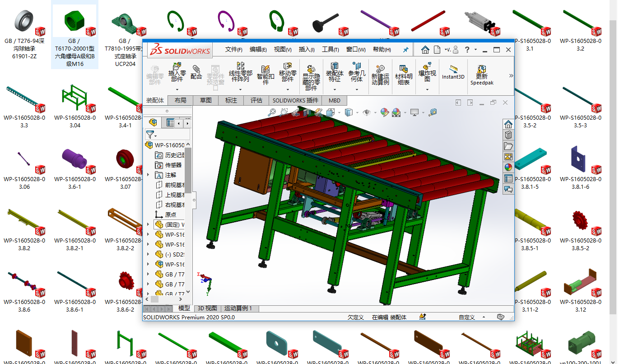Switch to the 运动算例 1 bottom tab
The width and height of the screenshot is (624, 364).
(238, 308)
